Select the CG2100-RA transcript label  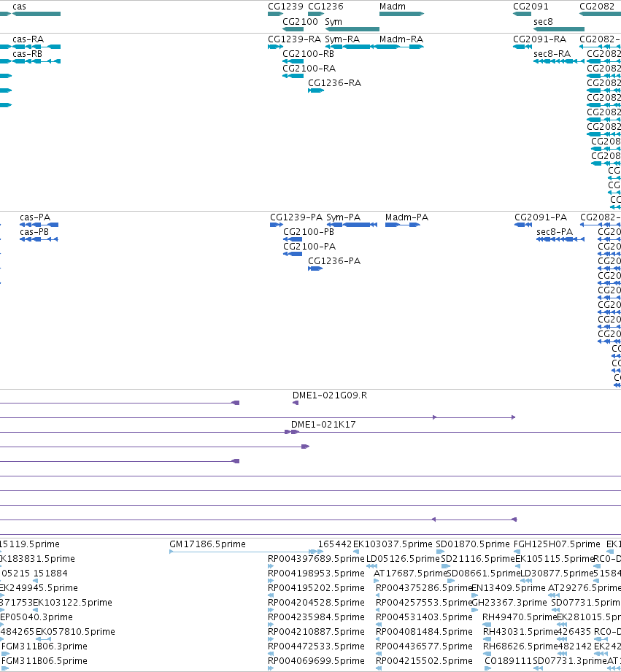coord(309,69)
